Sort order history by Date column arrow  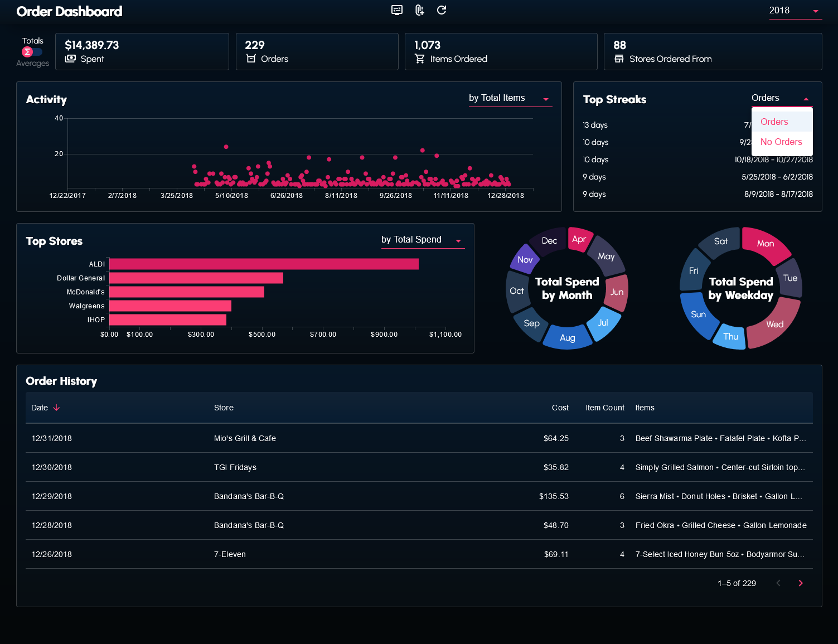click(56, 408)
